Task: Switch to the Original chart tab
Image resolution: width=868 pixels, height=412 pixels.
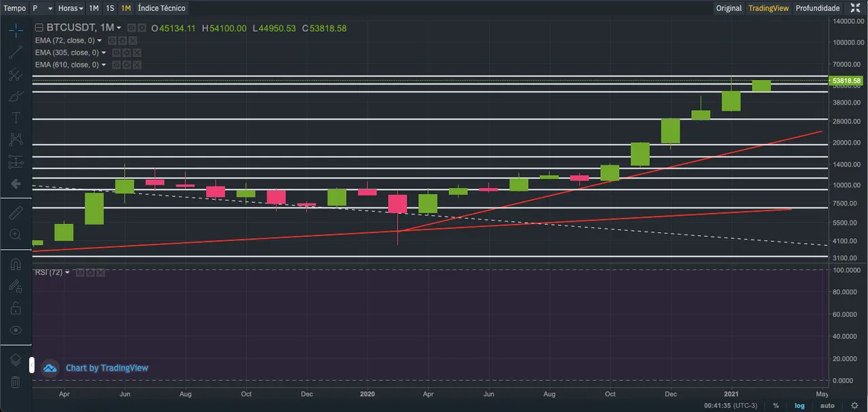Action: pyautogui.click(x=729, y=8)
